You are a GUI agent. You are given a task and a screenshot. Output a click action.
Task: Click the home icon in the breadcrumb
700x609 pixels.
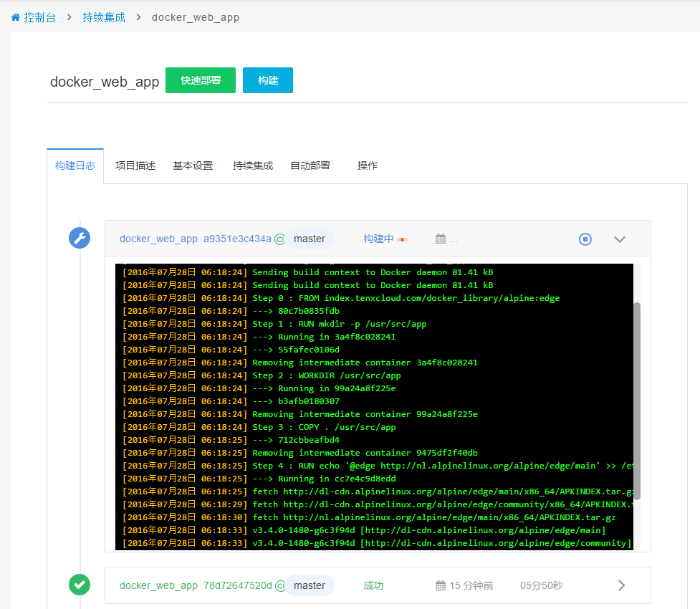point(14,16)
